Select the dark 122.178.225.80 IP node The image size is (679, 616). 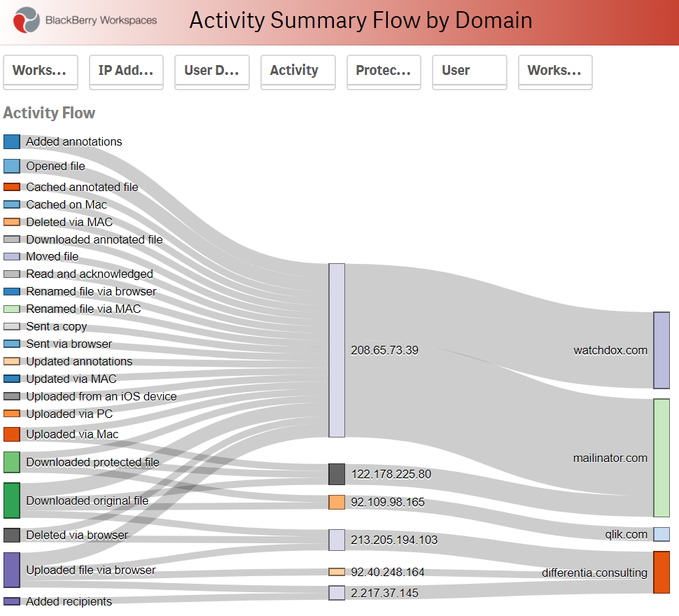click(x=337, y=474)
